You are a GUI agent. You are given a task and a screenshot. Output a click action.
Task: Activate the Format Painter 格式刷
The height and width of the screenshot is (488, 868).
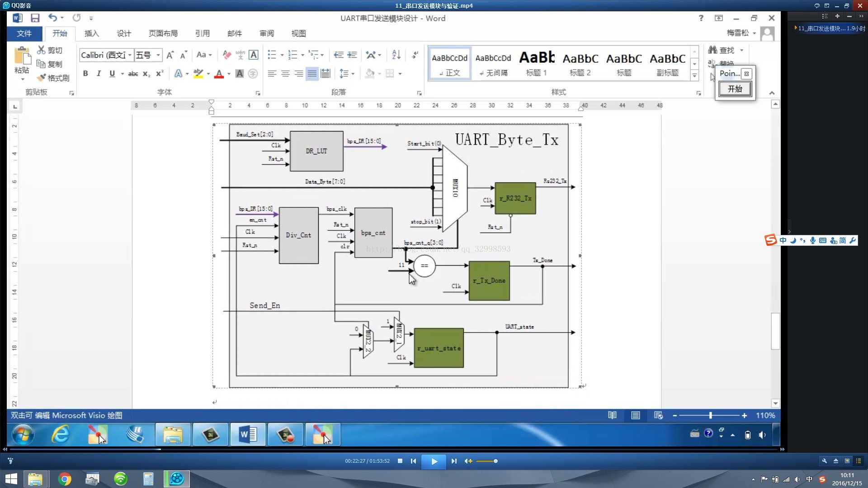tap(53, 78)
